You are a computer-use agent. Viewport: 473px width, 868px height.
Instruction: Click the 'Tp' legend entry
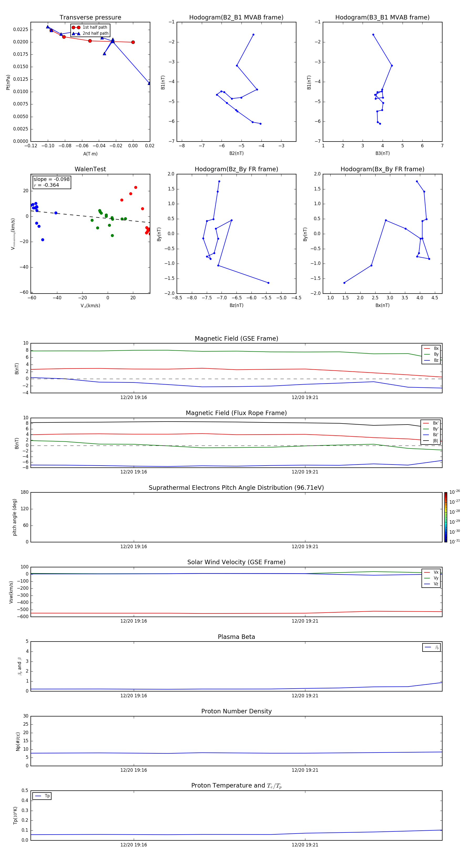(42, 796)
